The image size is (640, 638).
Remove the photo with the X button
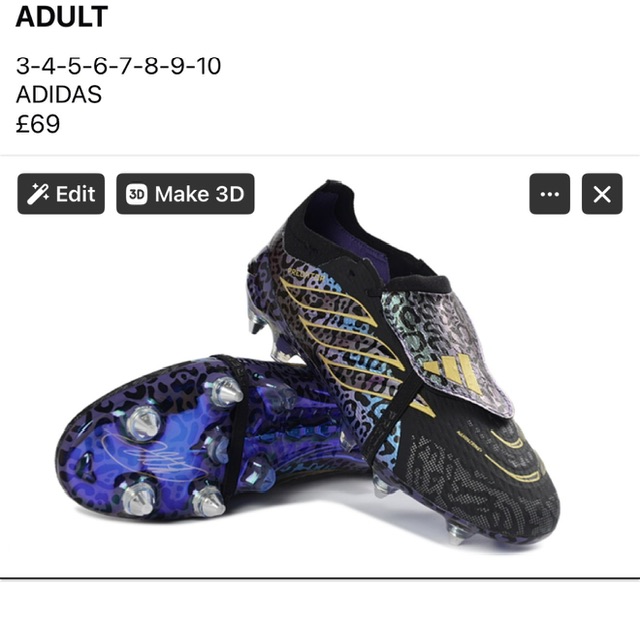(602, 194)
